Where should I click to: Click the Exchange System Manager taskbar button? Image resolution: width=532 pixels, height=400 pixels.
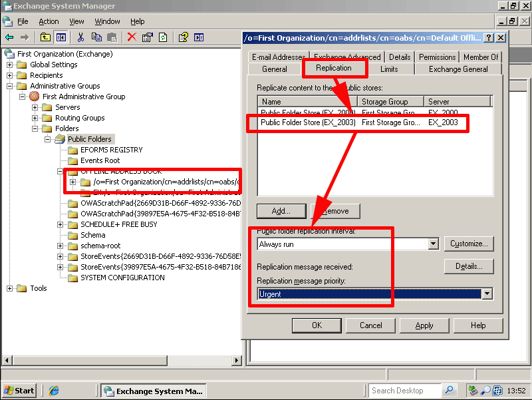[x=154, y=391]
